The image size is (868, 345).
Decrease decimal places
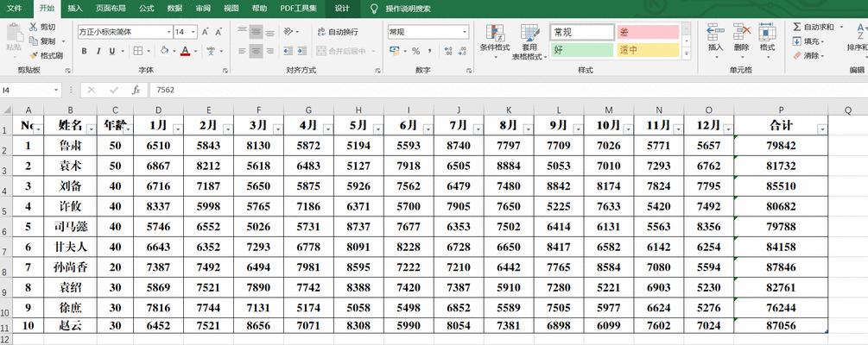(x=463, y=51)
